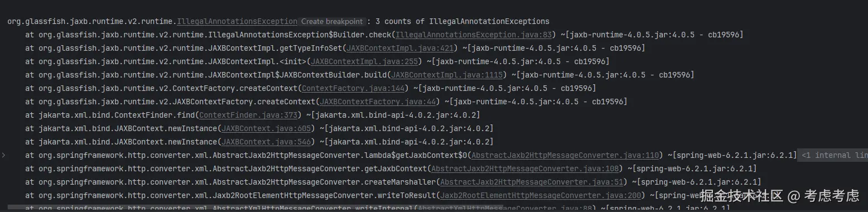Open ContextFactory.java:144 link
868x212 pixels.
coord(353,89)
